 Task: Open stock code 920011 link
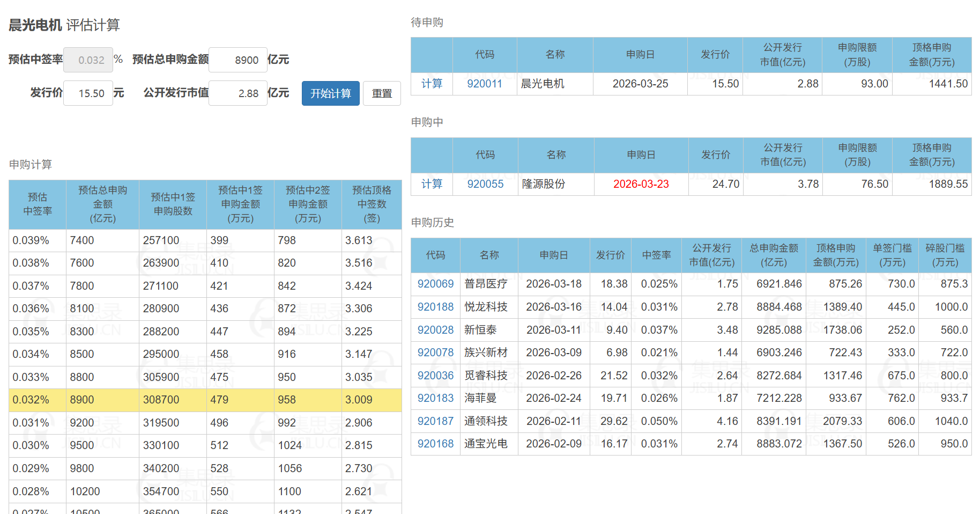pos(484,84)
